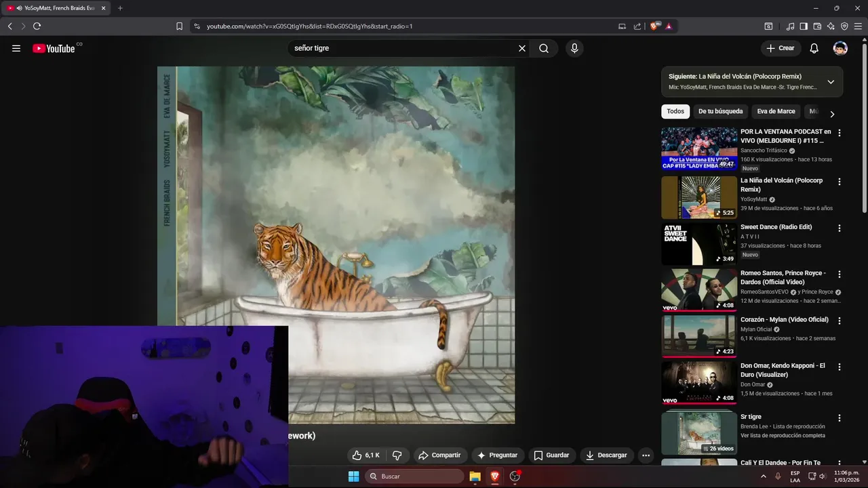Open YouTube notifications bell
This screenshot has height=488, width=868.
[814, 48]
